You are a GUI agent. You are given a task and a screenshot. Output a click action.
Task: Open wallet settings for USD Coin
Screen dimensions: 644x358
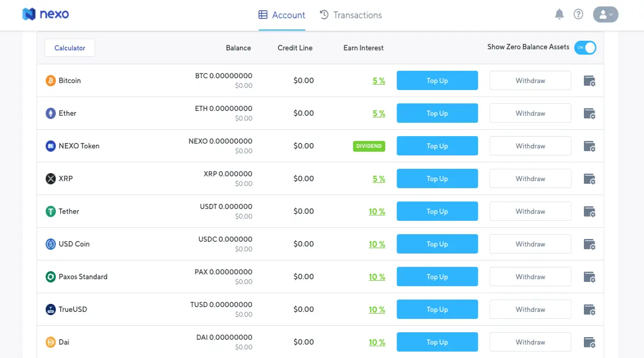(x=589, y=244)
